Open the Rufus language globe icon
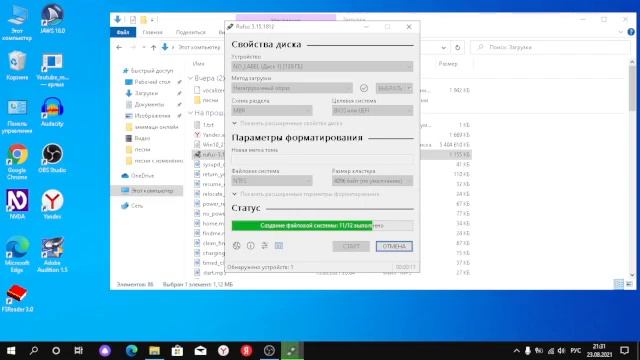Image resolution: width=640 pixels, height=360 pixels. [x=236, y=246]
